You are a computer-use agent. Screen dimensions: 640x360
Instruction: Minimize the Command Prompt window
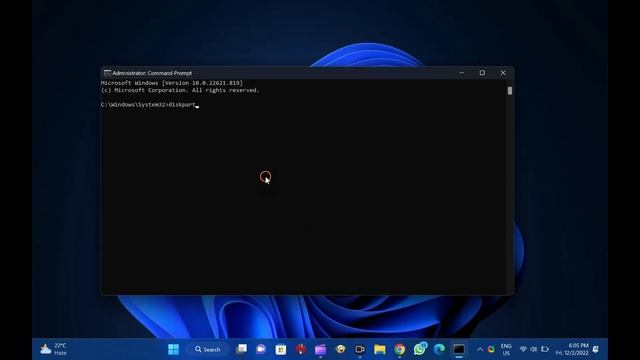[x=462, y=73]
